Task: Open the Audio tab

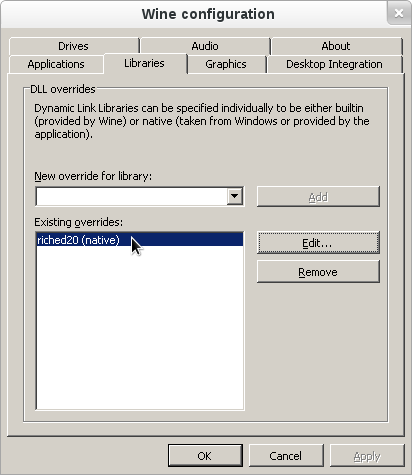Action: point(205,46)
